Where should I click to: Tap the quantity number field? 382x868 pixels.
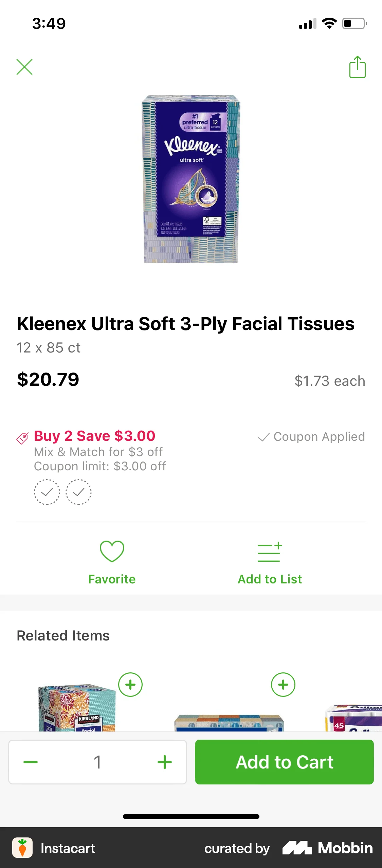coord(97,762)
